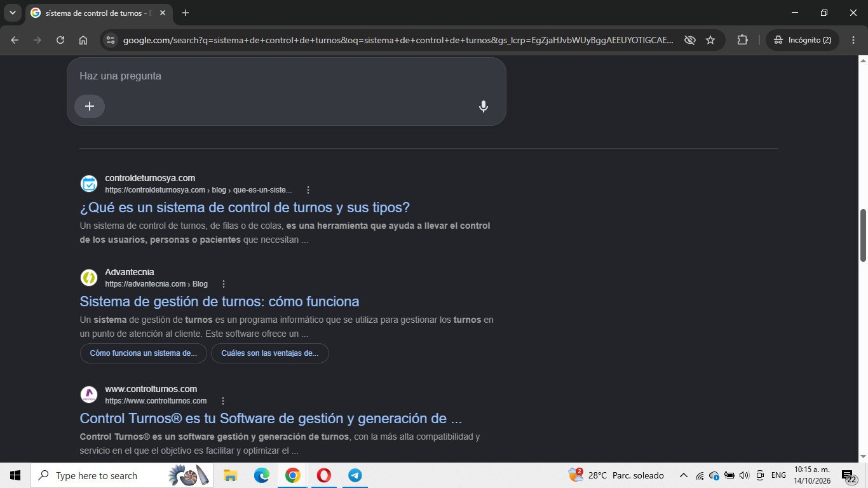
Task: Open Chrome three-dot menu
Action: tap(853, 40)
